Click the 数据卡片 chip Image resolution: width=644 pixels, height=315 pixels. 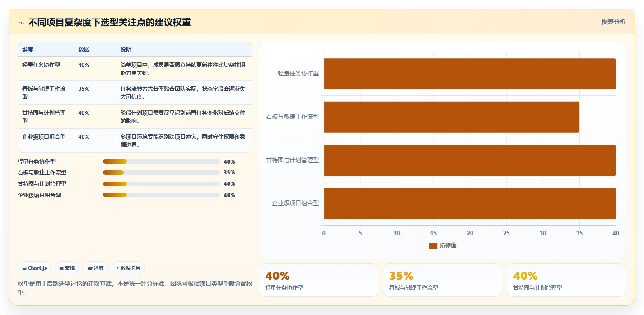[128, 268]
